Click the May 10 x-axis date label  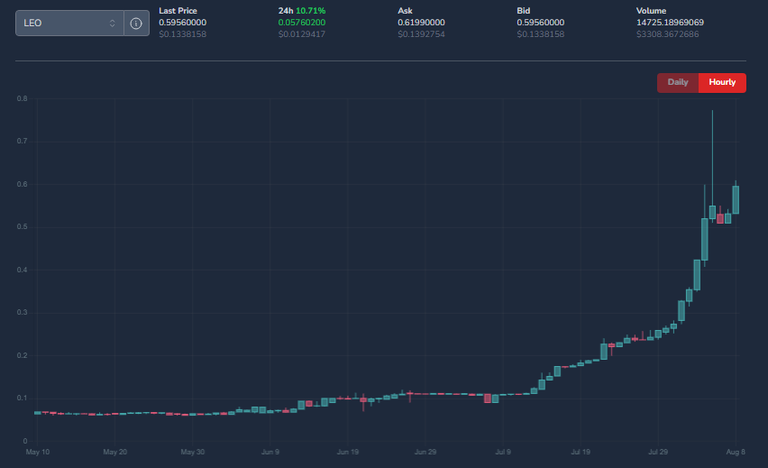[38, 452]
